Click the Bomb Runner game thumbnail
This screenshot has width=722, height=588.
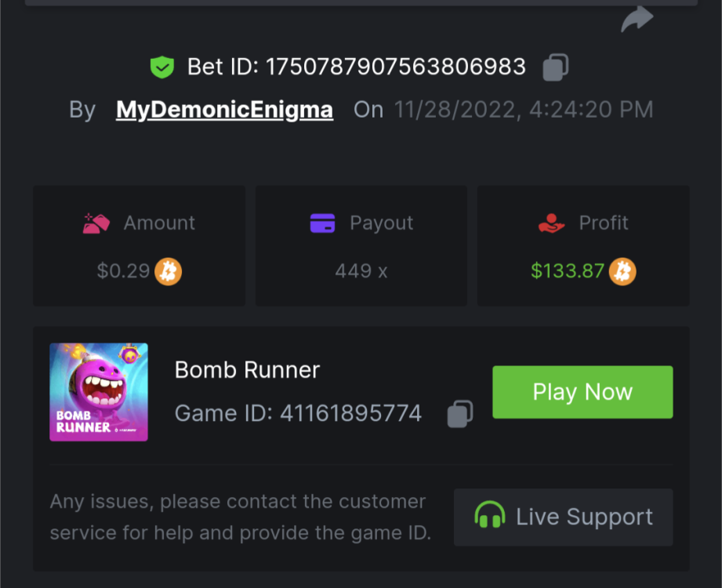click(99, 393)
